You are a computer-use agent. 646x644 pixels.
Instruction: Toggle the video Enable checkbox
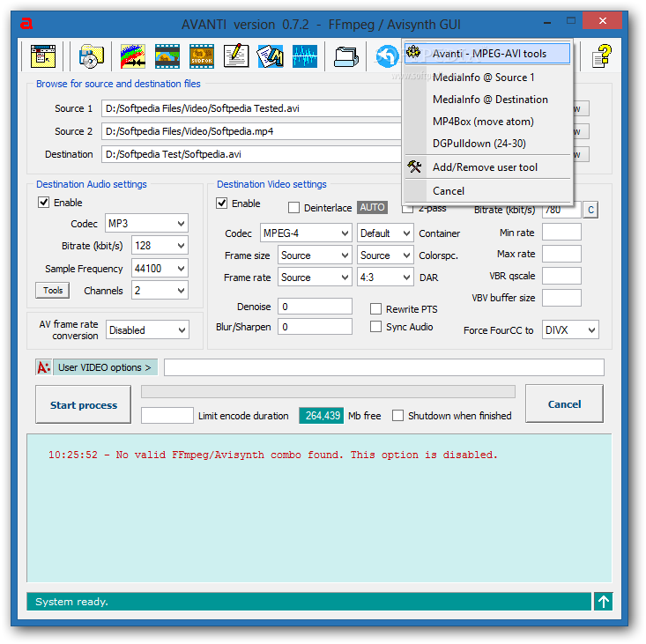tap(222, 203)
